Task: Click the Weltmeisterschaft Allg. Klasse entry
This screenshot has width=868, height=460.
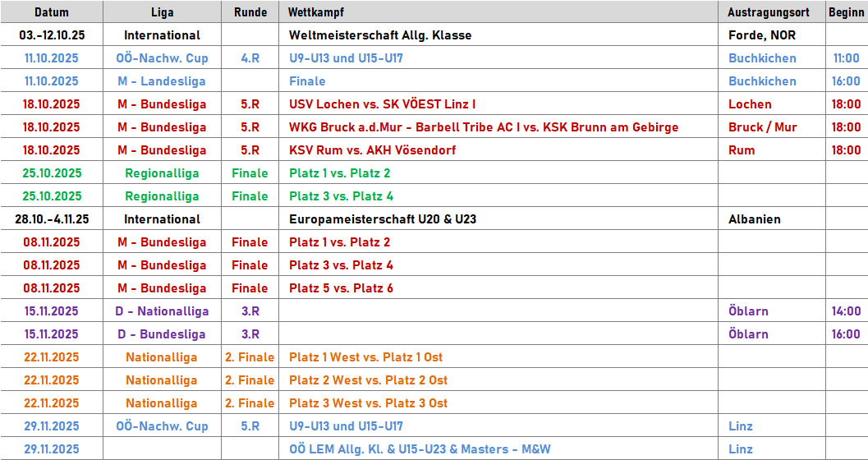Action: coord(380,35)
